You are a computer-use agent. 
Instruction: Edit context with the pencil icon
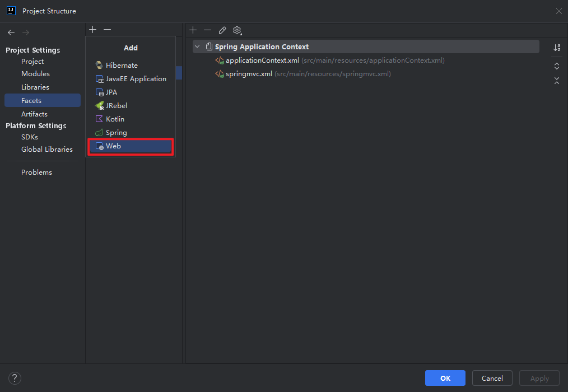tap(222, 30)
